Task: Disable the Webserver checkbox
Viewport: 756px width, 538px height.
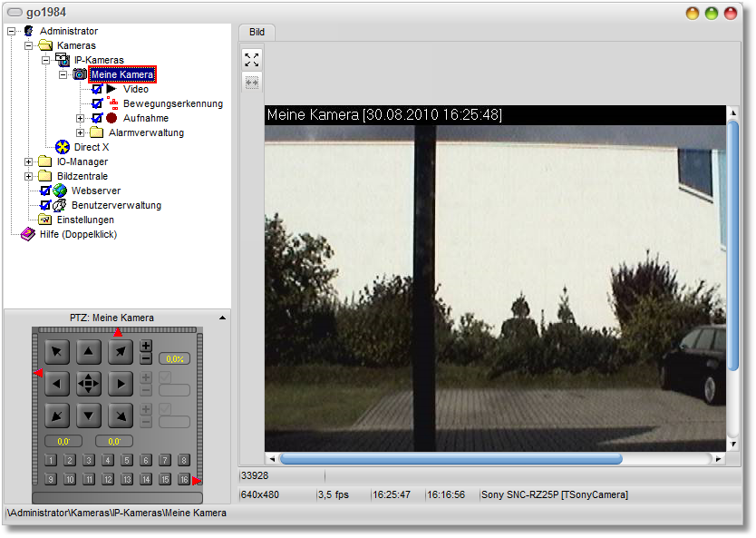Action: [45, 191]
